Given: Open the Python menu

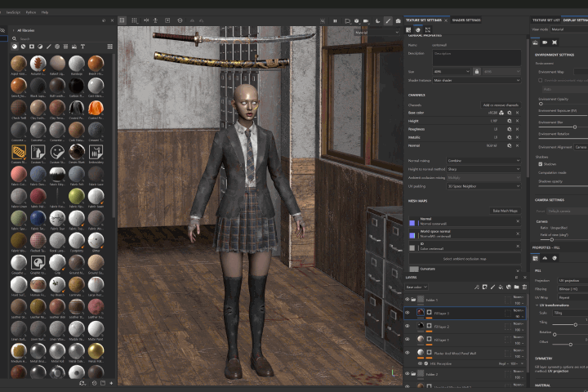Looking at the screenshot, I should click(x=31, y=12).
